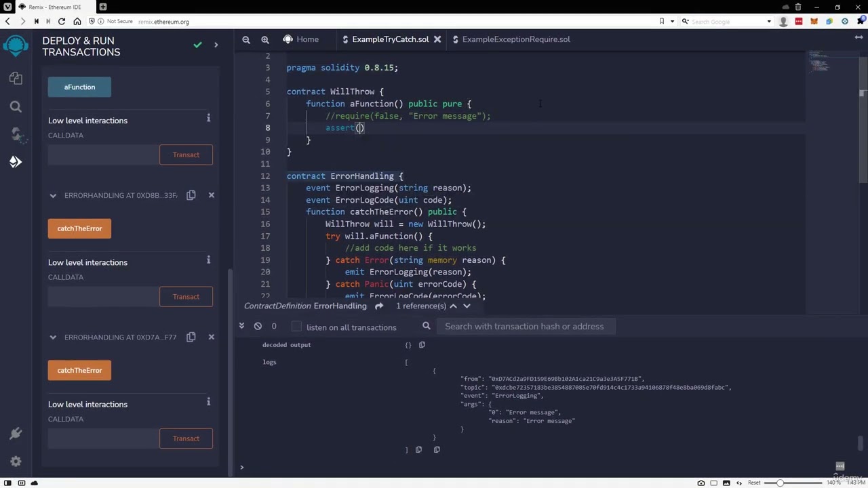Open the Solidity compiler sidebar icon

tap(16, 134)
